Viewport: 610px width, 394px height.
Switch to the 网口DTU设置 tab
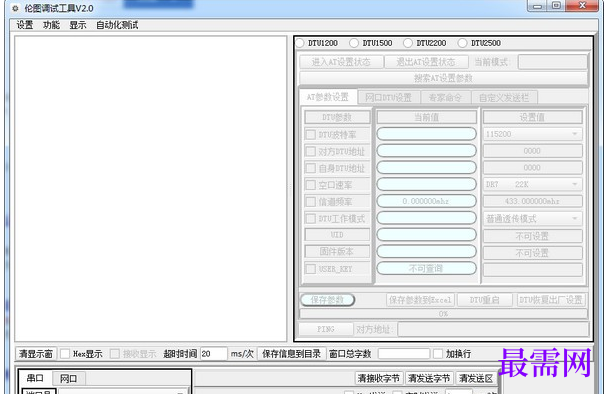(x=389, y=97)
